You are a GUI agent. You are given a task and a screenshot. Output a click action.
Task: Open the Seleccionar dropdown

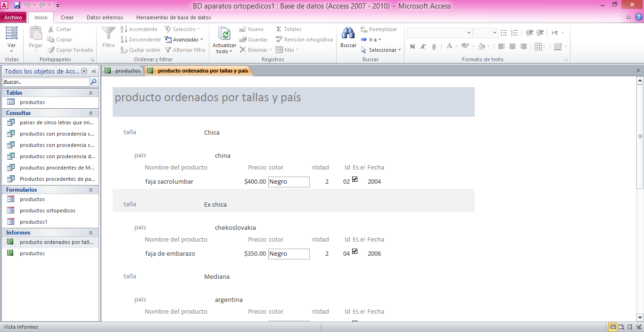click(381, 50)
